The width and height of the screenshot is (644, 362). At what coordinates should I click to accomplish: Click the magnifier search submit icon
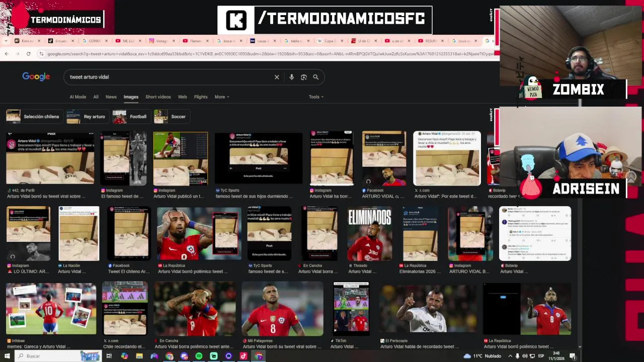pos(316,77)
